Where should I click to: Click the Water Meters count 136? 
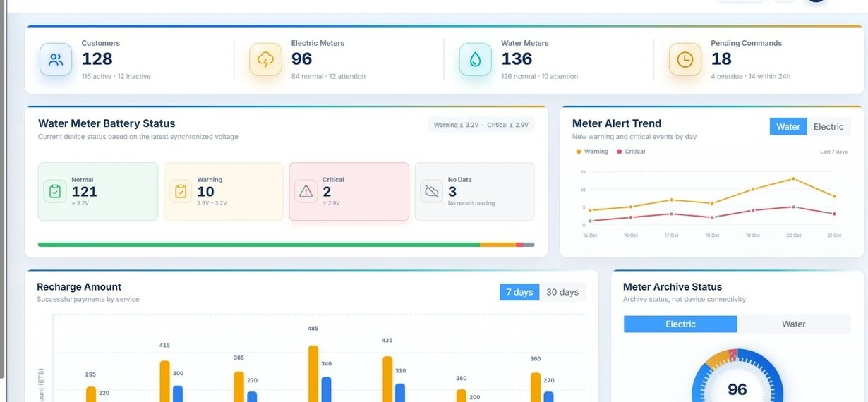tap(517, 59)
